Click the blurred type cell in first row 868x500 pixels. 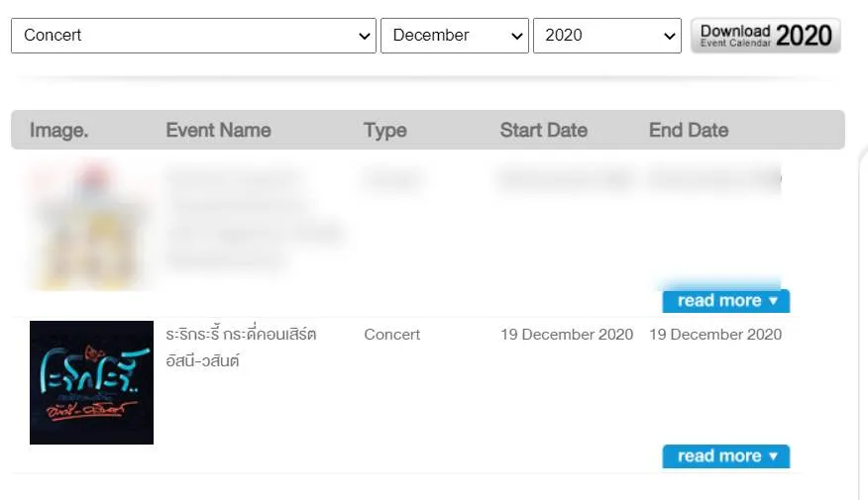click(392, 179)
